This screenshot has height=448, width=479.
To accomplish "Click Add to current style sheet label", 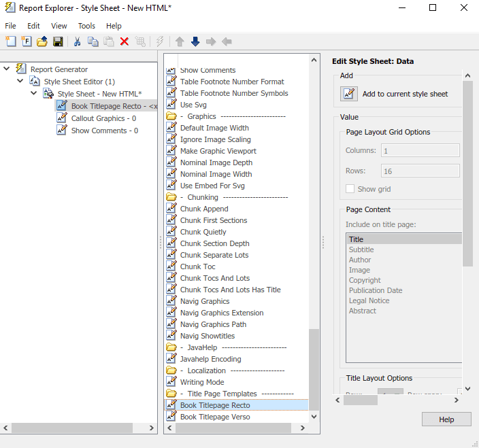I will 405,94.
